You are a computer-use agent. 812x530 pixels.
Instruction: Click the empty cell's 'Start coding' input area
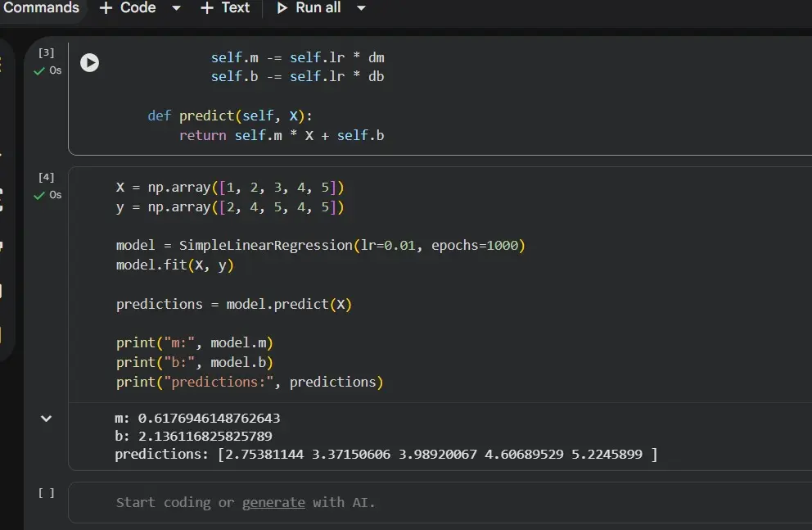point(440,502)
